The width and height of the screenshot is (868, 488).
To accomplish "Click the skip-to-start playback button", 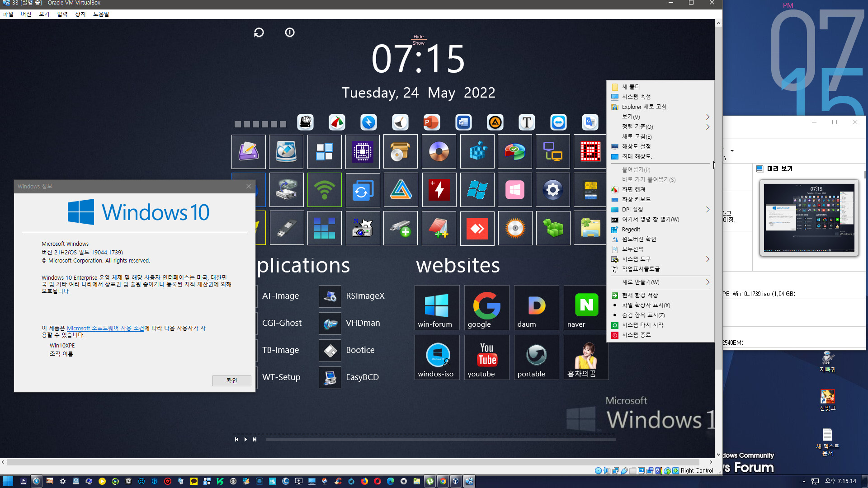I will point(236,439).
